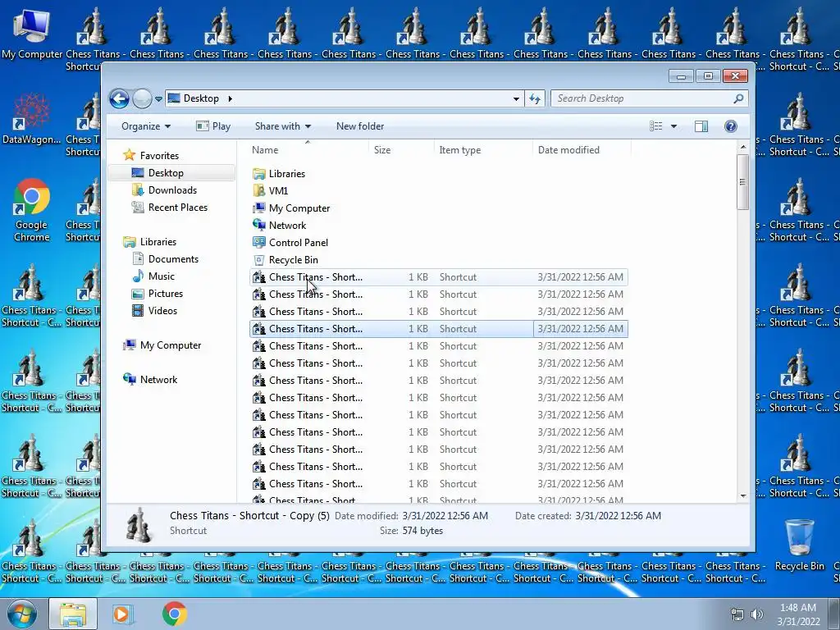Select the Libraries folder icon in the file list
Screen dimensions: 840x630
[x=259, y=174]
